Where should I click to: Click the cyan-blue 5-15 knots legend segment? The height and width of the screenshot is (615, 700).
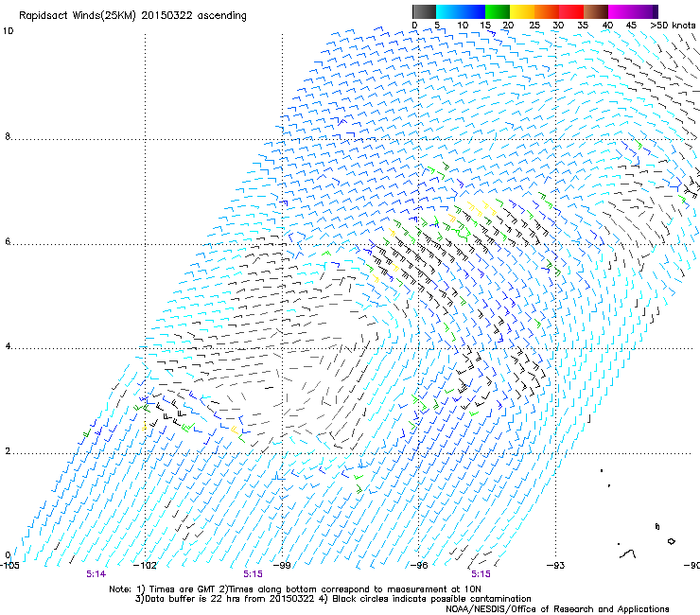pyautogui.click(x=461, y=11)
